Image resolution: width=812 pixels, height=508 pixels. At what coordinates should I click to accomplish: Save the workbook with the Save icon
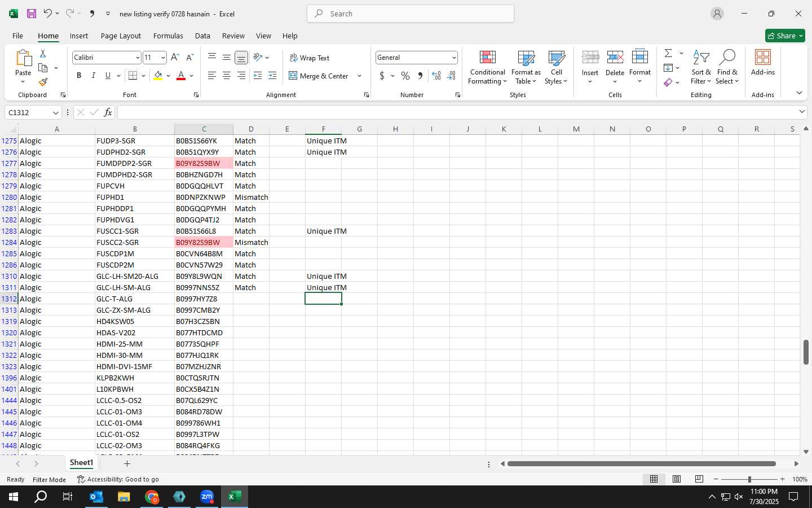coord(32,14)
